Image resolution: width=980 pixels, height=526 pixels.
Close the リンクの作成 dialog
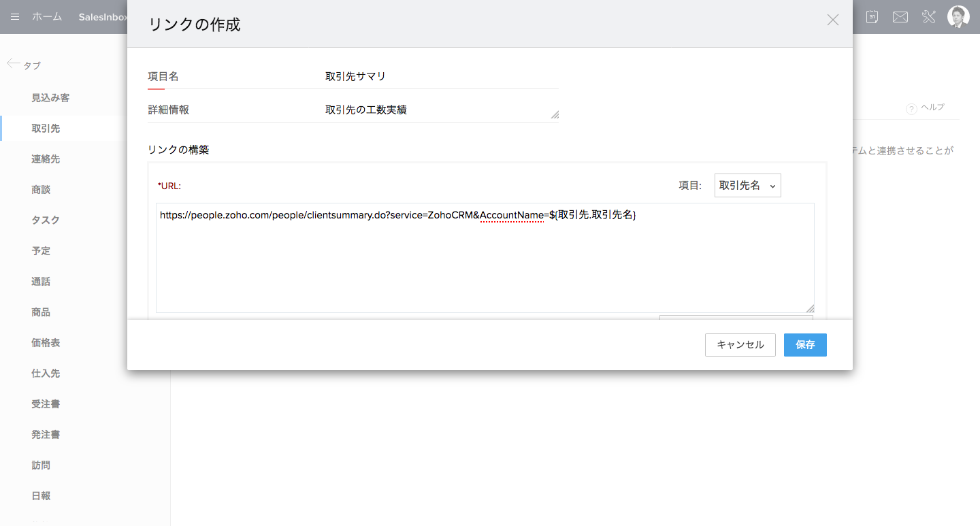832,20
